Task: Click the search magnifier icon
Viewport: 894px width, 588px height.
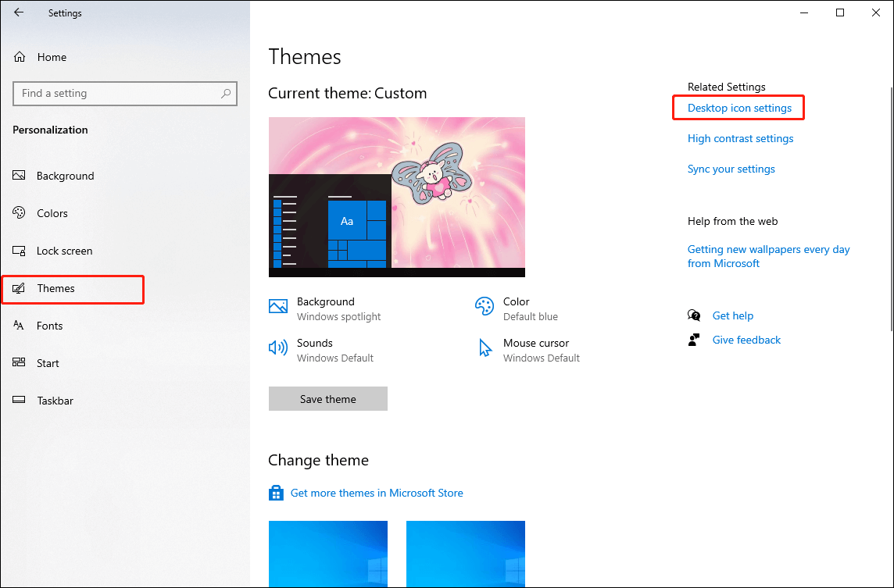Action: (x=226, y=94)
